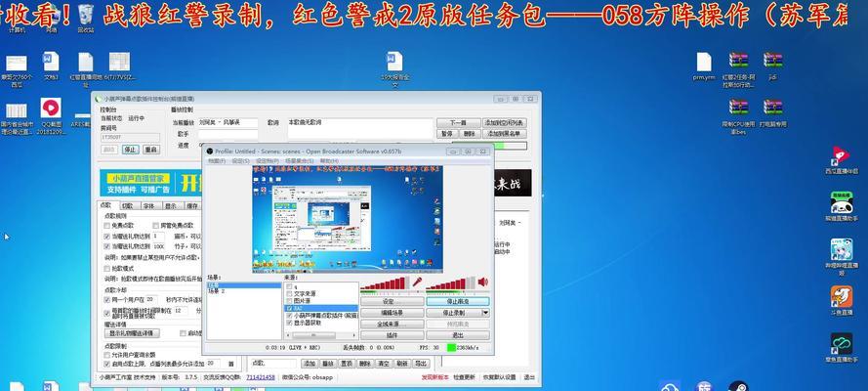Open the Recycle Bin desktop icon
868x391 pixels.
coord(85,18)
